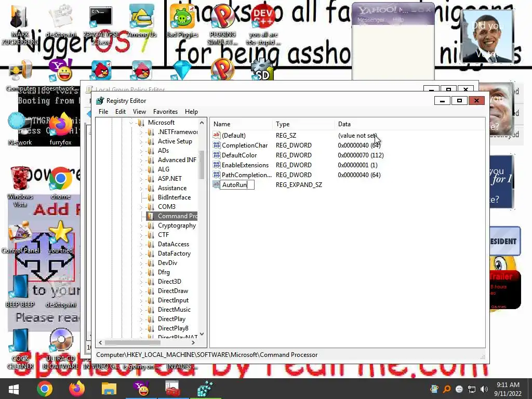Open the COCK CLEANER desktop icon

coord(20,350)
